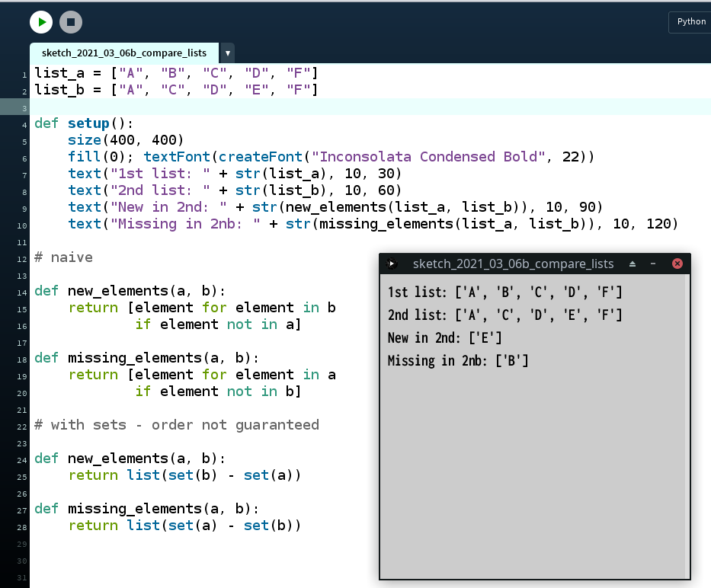Minimize the sketch output window
Image resolution: width=711 pixels, height=588 pixels.
(x=653, y=264)
